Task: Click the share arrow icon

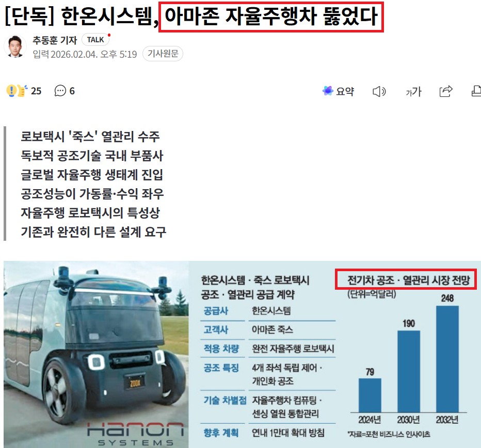Action: 446,91
